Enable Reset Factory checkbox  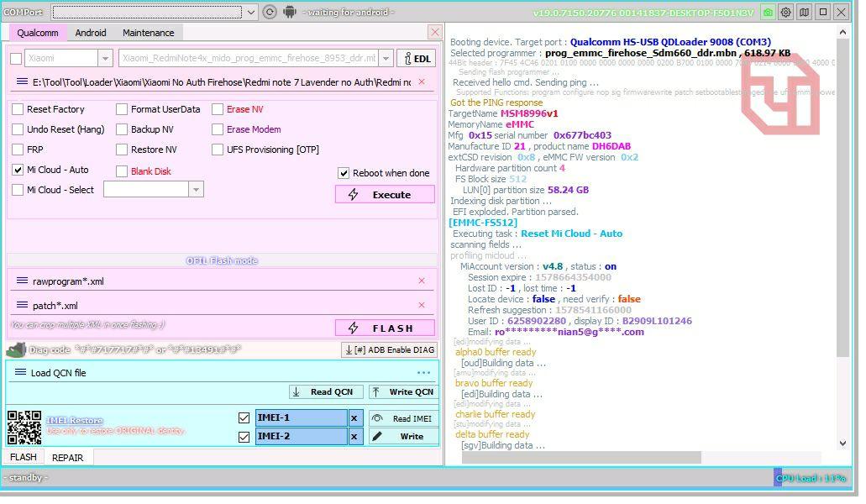tap(18, 109)
